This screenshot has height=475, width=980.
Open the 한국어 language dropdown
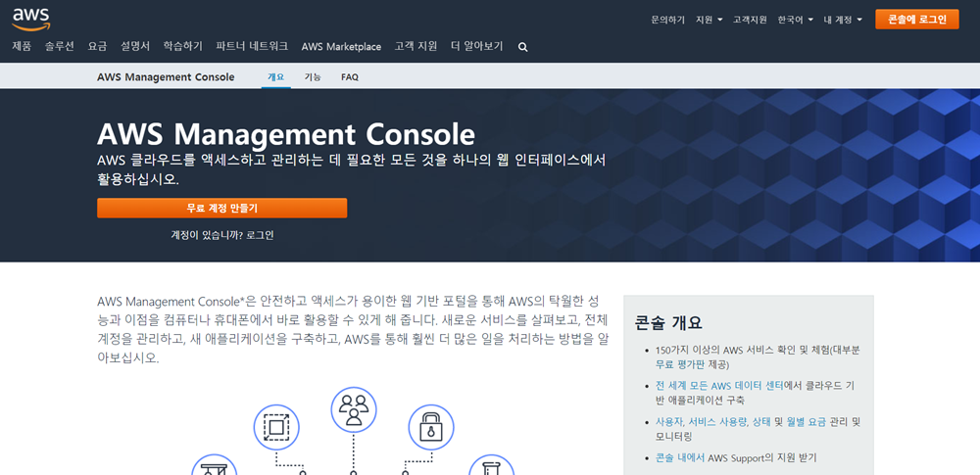[795, 20]
